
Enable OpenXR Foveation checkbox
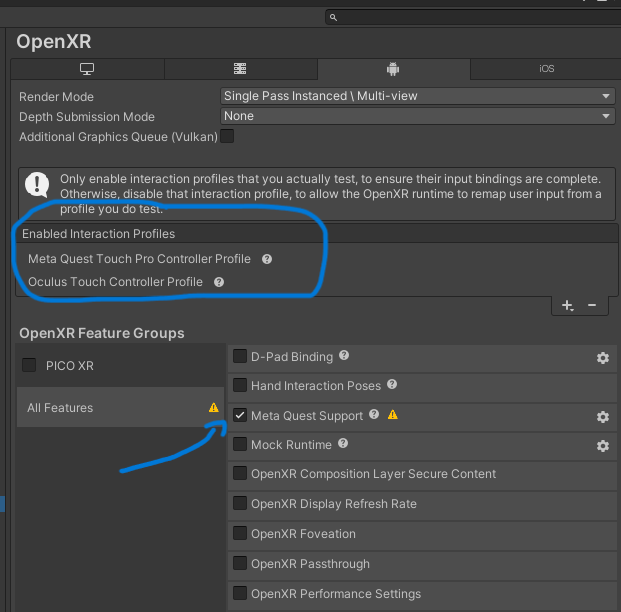click(240, 533)
